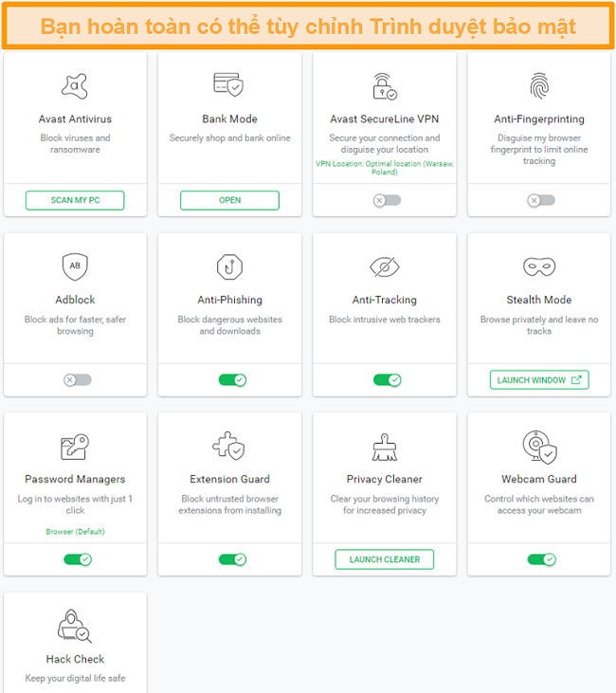The height and width of the screenshot is (693, 616).
Task: Click the Stealth Mode title text
Action: 539,300
